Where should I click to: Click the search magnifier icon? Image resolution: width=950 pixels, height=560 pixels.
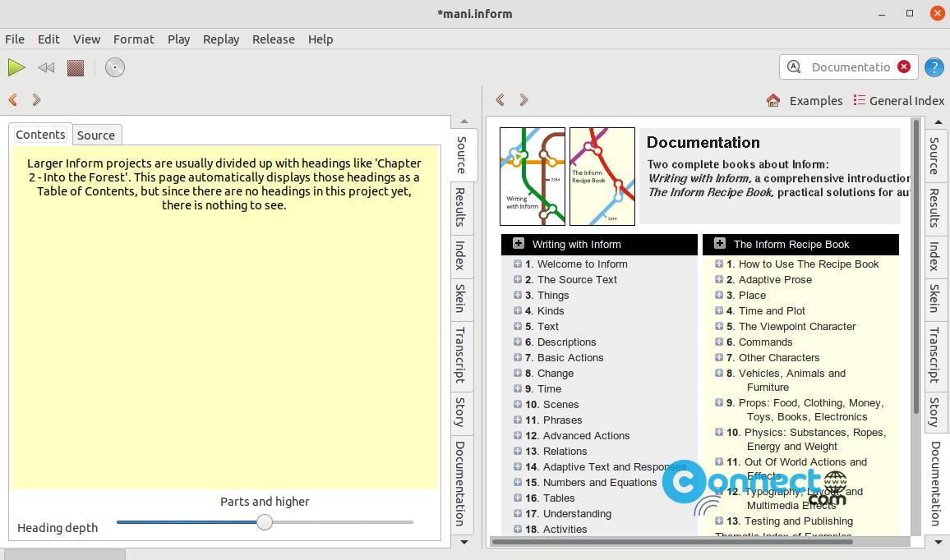(794, 67)
